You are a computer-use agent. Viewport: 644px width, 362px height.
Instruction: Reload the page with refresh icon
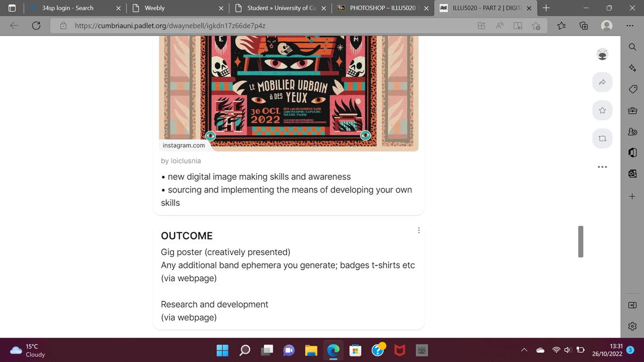click(x=36, y=26)
